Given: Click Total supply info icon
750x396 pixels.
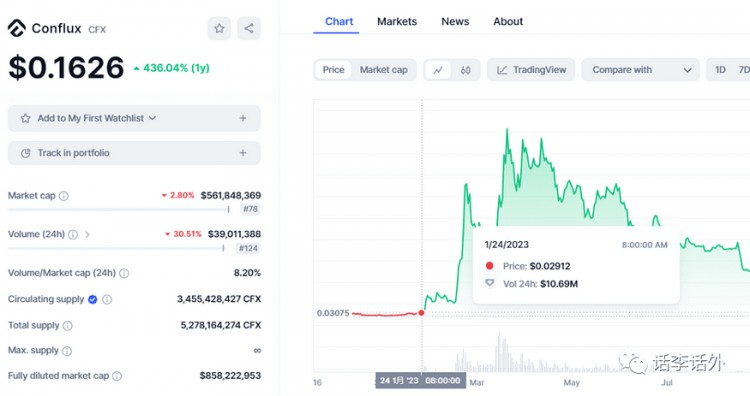Looking at the screenshot, I should coord(68,326).
